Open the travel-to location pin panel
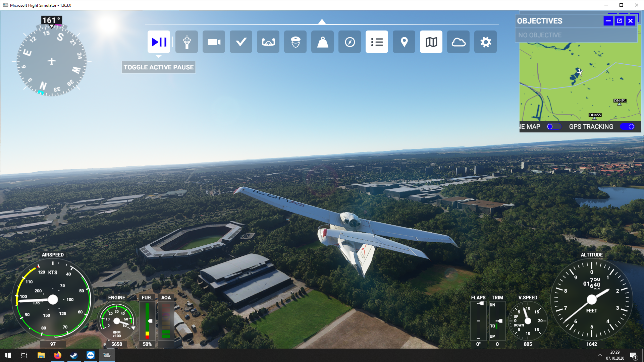Viewport: 644px width, 362px height. pos(404,42)
